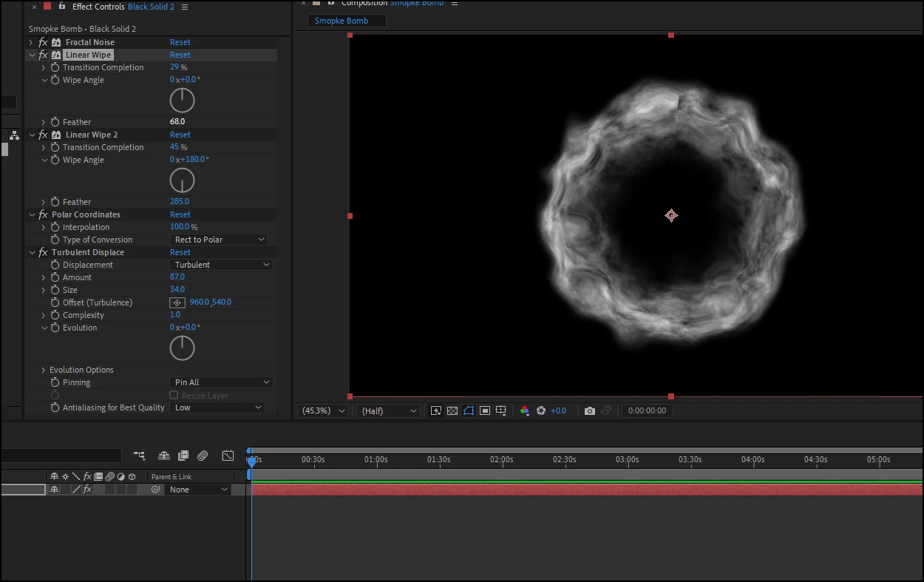This screenshot has height=582, width=924.
Task: Select the Smopke Bomb composition tab
Action: (x=342, y=21)
